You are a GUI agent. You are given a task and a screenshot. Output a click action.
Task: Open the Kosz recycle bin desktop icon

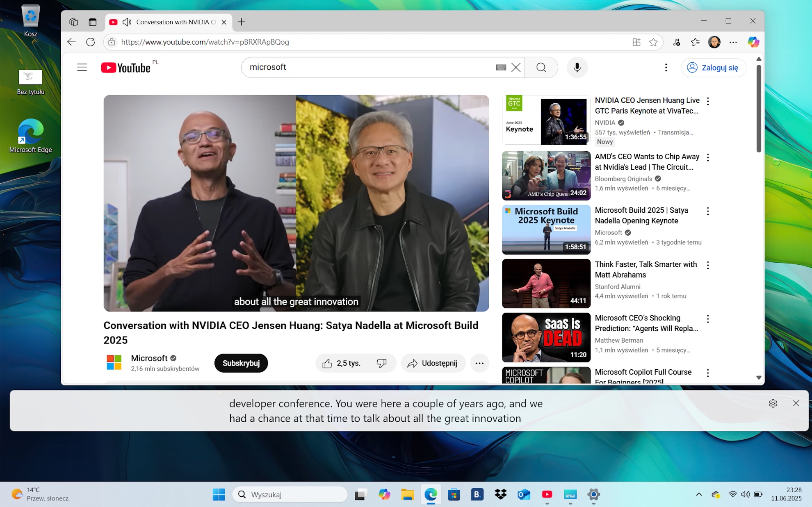click(31, 21)
